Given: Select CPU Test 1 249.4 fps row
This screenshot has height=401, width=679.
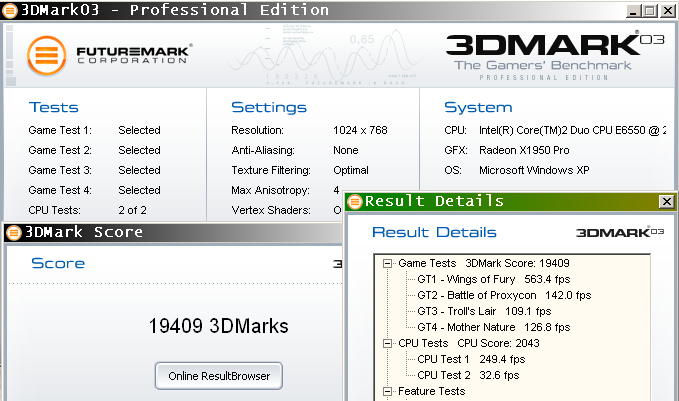Looking at the screenshot, I should 471,359.
